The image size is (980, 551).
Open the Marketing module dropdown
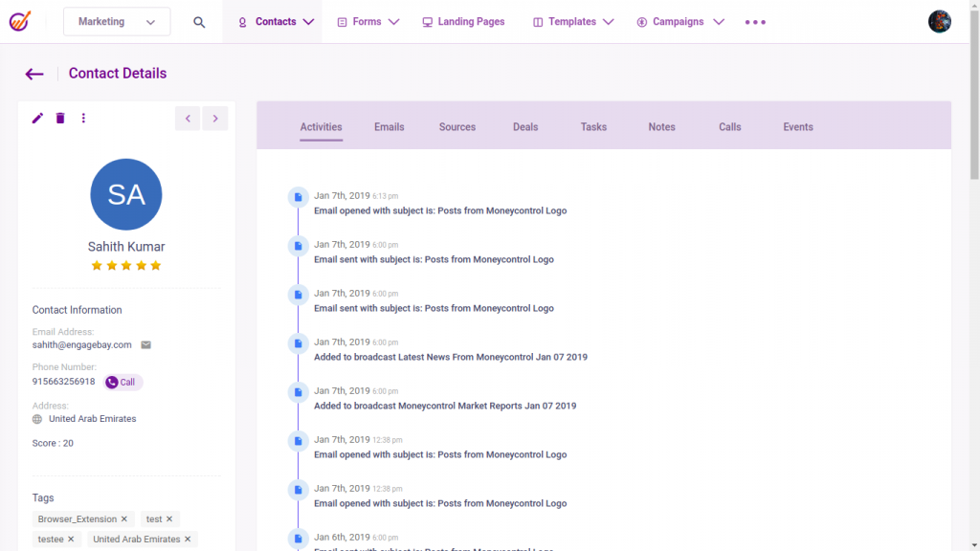pyautogui.click(x=117, y=22)
